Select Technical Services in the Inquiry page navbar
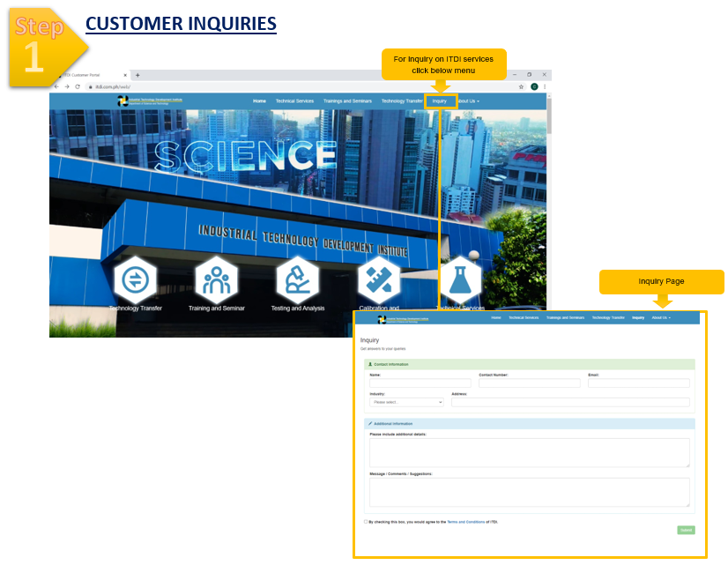The height and width of the screenshot is (565, 728). [x=524, y=318]
